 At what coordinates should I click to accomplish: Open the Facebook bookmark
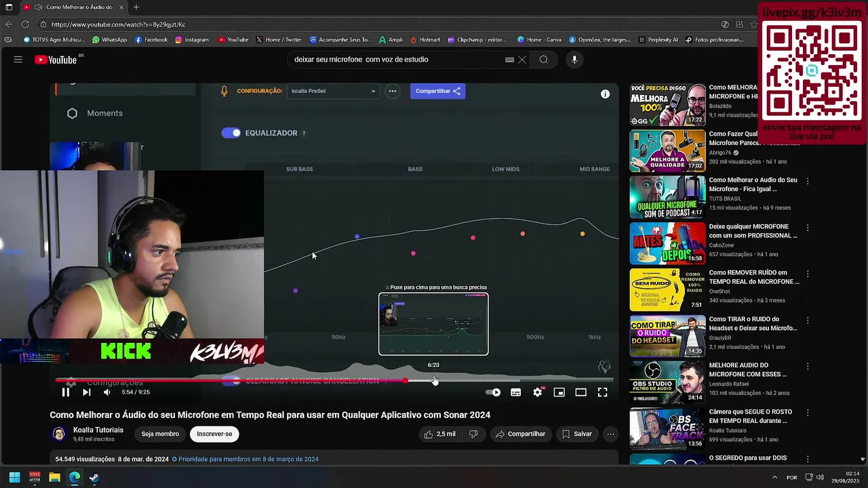point(151,40)
